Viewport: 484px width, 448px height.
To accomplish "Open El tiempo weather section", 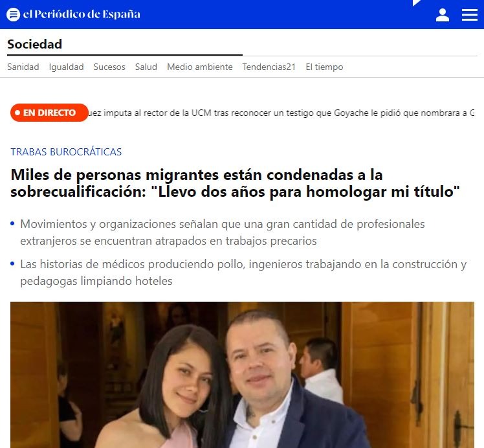I will point(324,67).
